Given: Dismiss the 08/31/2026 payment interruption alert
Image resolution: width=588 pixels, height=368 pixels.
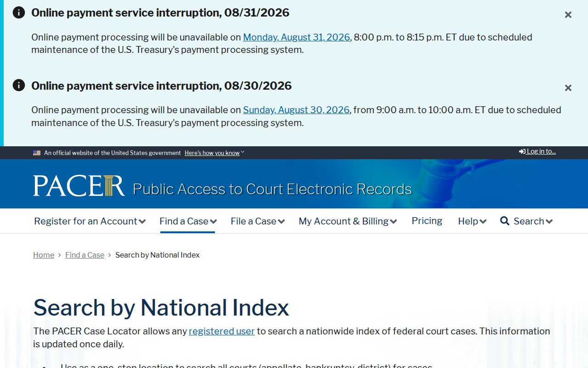Looking at the screenshot, I should (568, 15).
